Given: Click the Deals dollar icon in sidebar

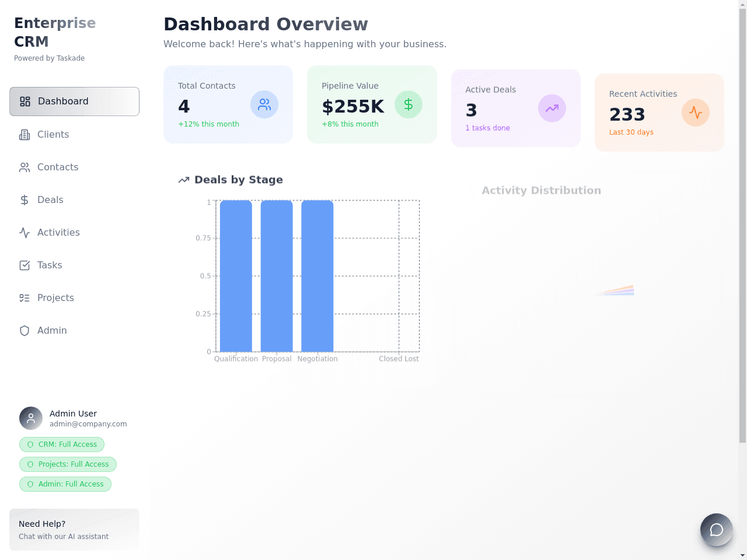Looking at the screenshot, I should pyautogui.click(x=25, y=200).
